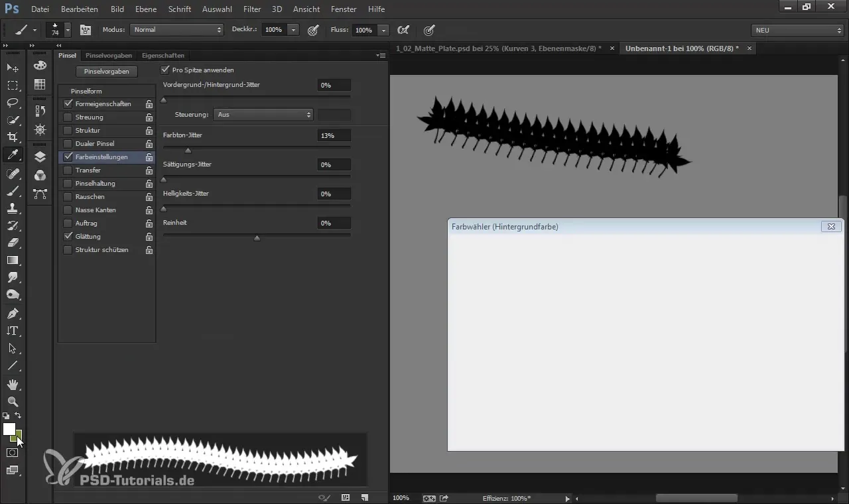The width and height of the screenshot is (849, 504).
Task: Select the Gradient tool
Action: [13, 260]
